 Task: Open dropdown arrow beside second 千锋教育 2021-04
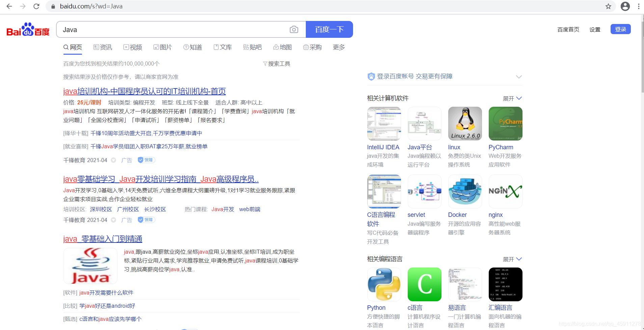[114, 220]
